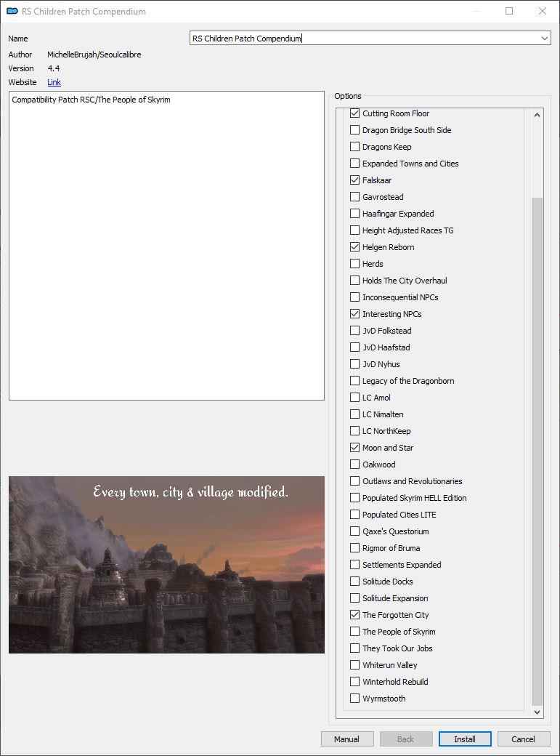
Task: Open the Website Link
Action: pyautogui.click(x=54, y=82)
